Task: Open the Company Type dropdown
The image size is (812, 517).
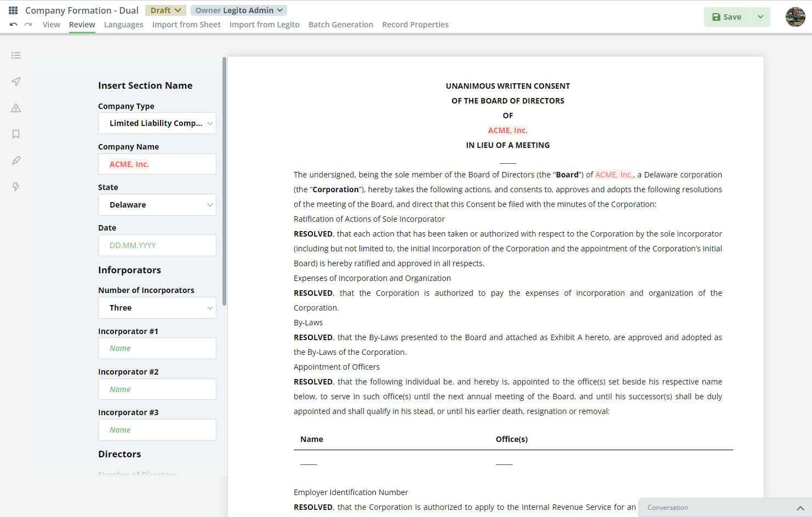Action: [157, 123]
